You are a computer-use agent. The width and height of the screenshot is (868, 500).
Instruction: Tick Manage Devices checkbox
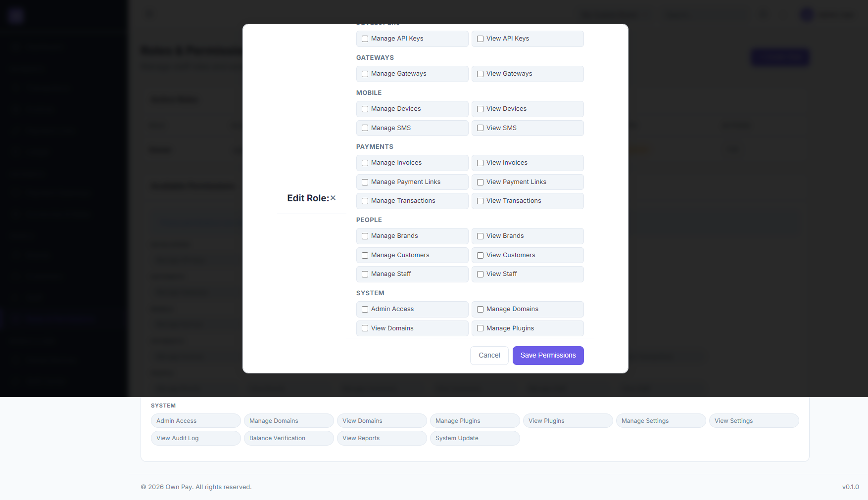pyautogui.click(x=365, y=109)
